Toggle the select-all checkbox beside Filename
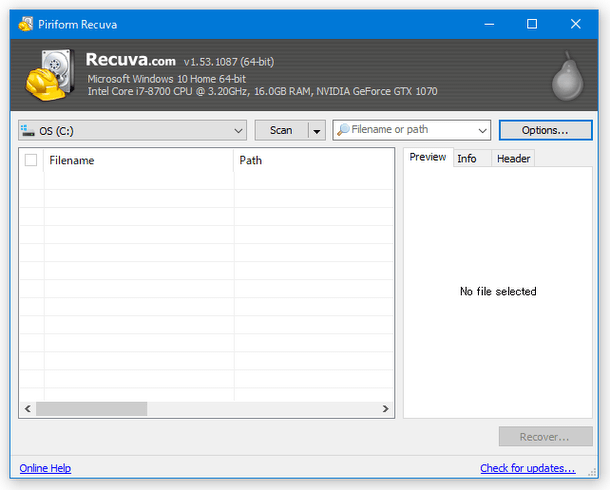The height and width of the screenshot is (490, 610). click(x=31, y=160)
